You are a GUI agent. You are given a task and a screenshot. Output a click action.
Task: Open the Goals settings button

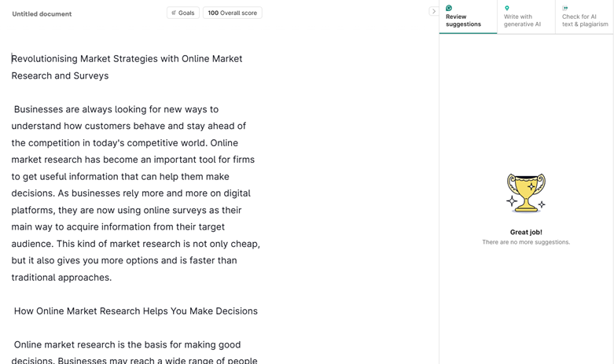[x=182, y=13]
